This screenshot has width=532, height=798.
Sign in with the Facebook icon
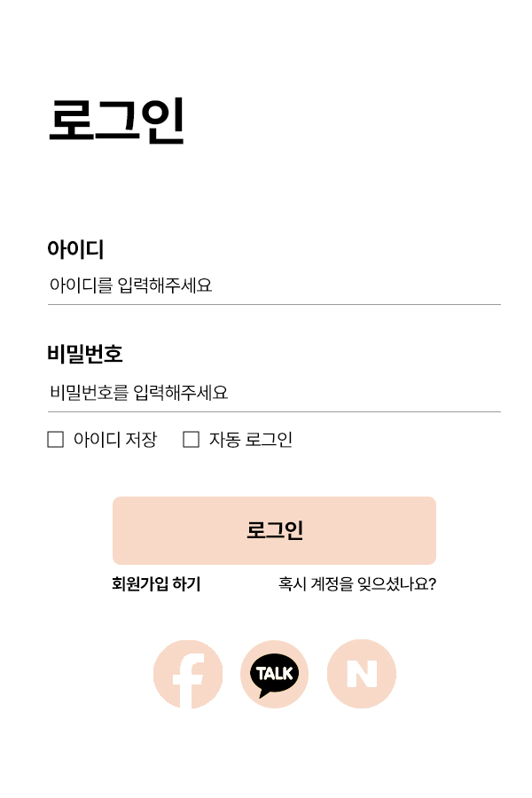pos(188,674)
